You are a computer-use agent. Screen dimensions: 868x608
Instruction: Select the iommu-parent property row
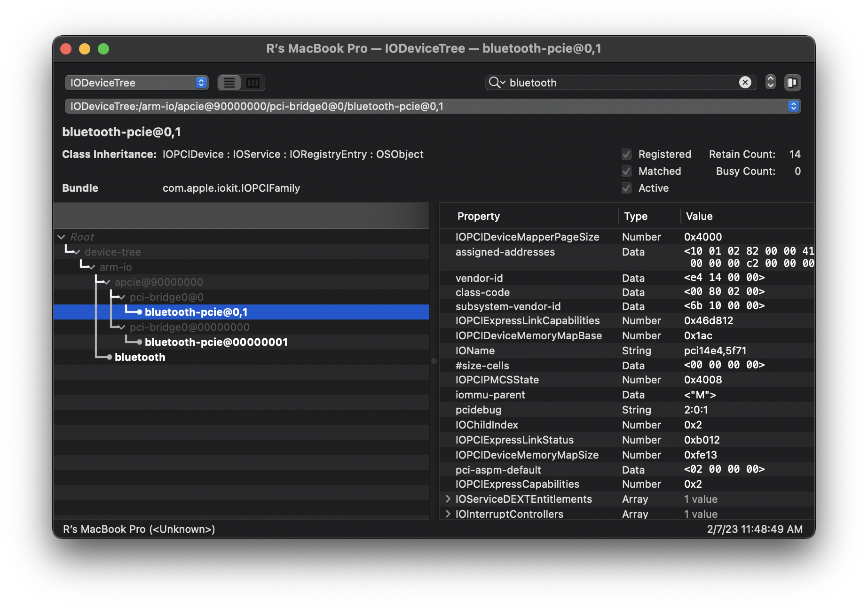[627, 395]
